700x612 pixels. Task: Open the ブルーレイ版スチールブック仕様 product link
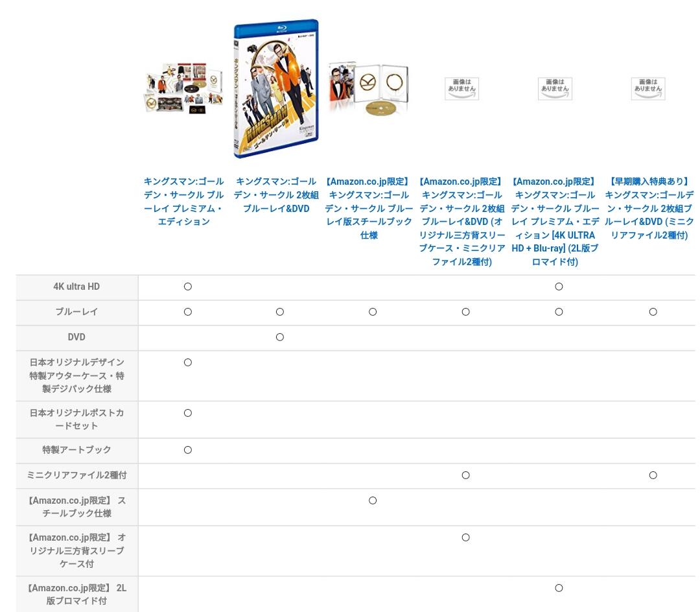(369, 208)
